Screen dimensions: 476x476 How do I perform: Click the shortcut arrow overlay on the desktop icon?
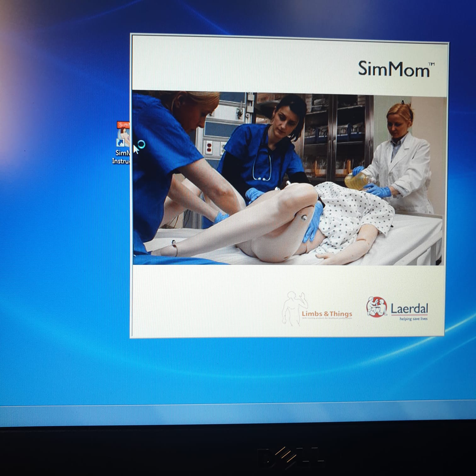tap(120, 143)
